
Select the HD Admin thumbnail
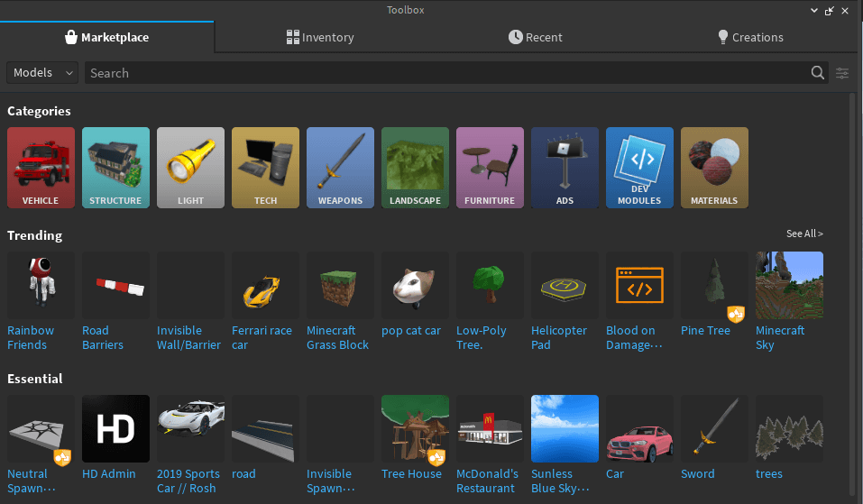(x=115, y=428)
